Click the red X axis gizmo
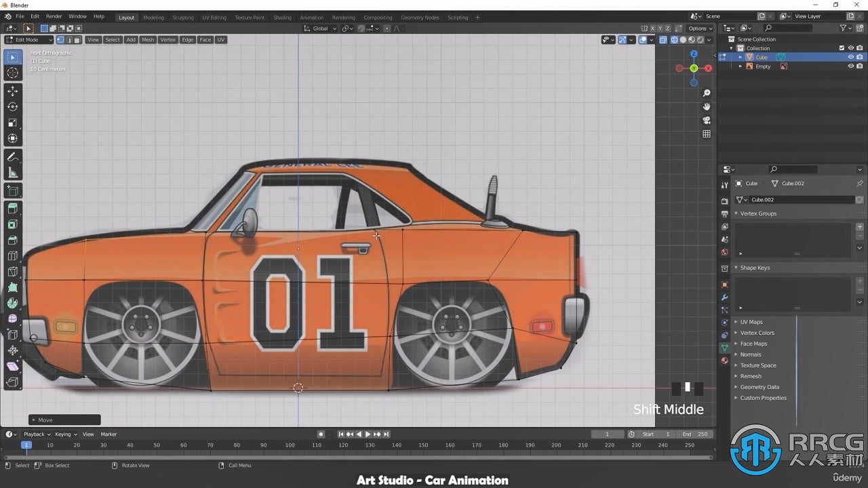Image resolution: width=868 pixels, height=488 pixels. (708, 68)
